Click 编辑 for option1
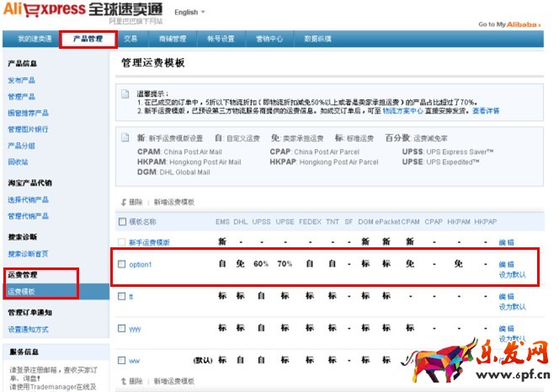Image resolution: width=559 pixels, height=392 pixels. pos(506,264)
